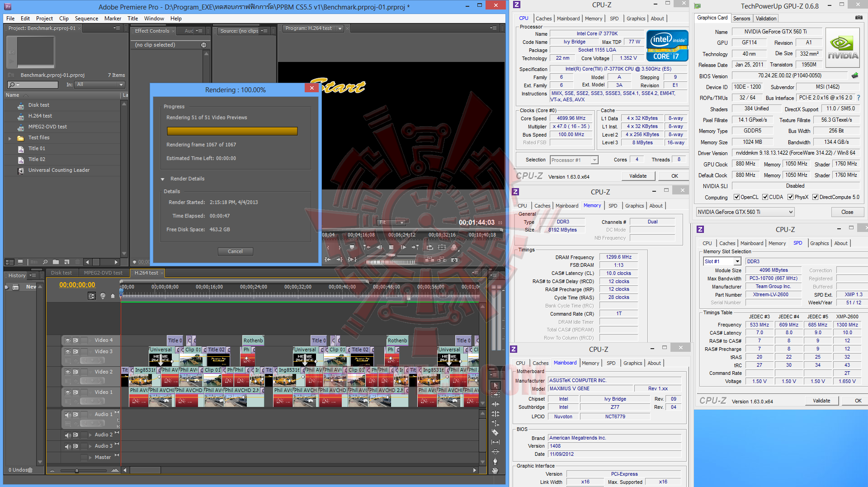
Task: Click the Close button in GPU-Z
Action: (847, 212)
